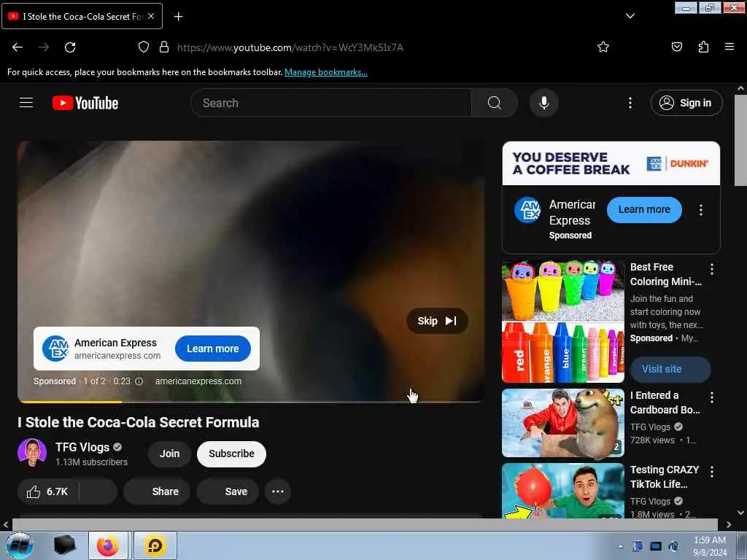This screenshot has width=747, height=560.
Task: Open Firefox application menu
Action: click(729, 47)
